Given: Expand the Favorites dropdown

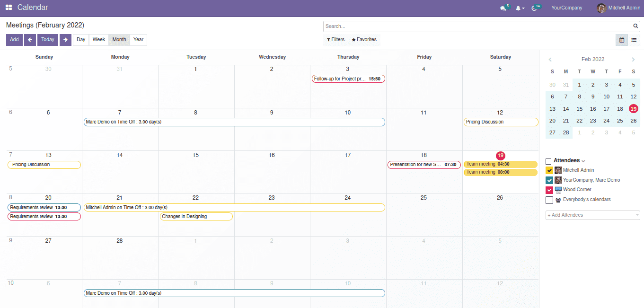Looking at the screenshot, I should point(364,40).
